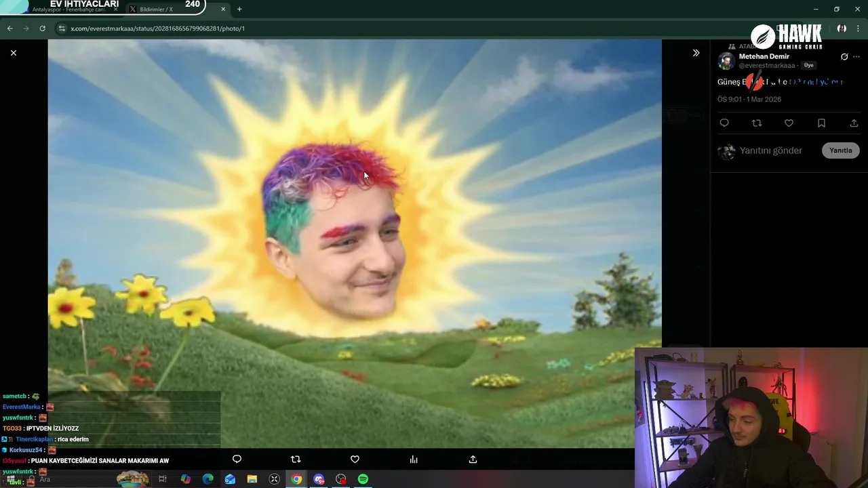Switch to Antalyaspor - Fenerbahçe browser tab
This screenshot has width=868, height=488.
(68, 9)
